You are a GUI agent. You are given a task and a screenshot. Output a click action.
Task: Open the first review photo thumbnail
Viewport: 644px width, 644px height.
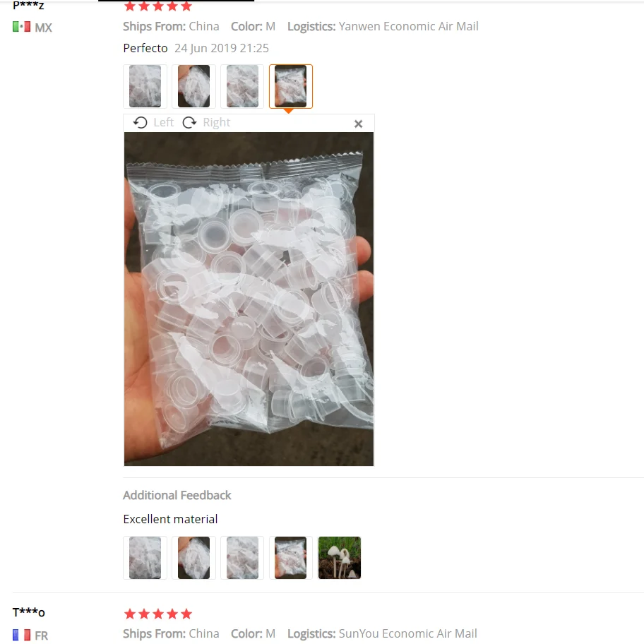(x=145, y=86)
